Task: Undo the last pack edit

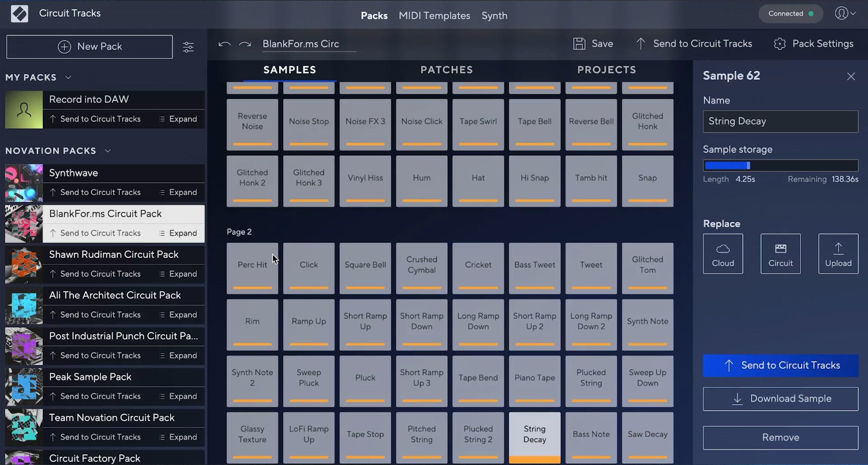Action: tap(224, 44)
